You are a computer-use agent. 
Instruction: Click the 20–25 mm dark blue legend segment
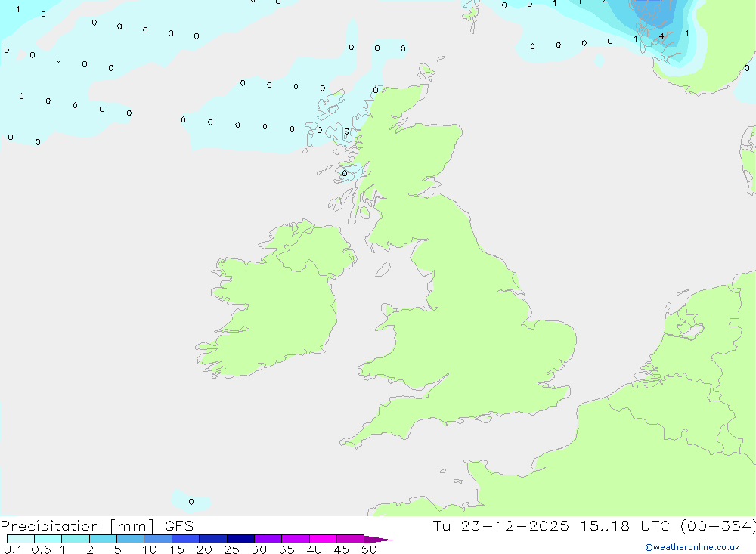(213, 539)
